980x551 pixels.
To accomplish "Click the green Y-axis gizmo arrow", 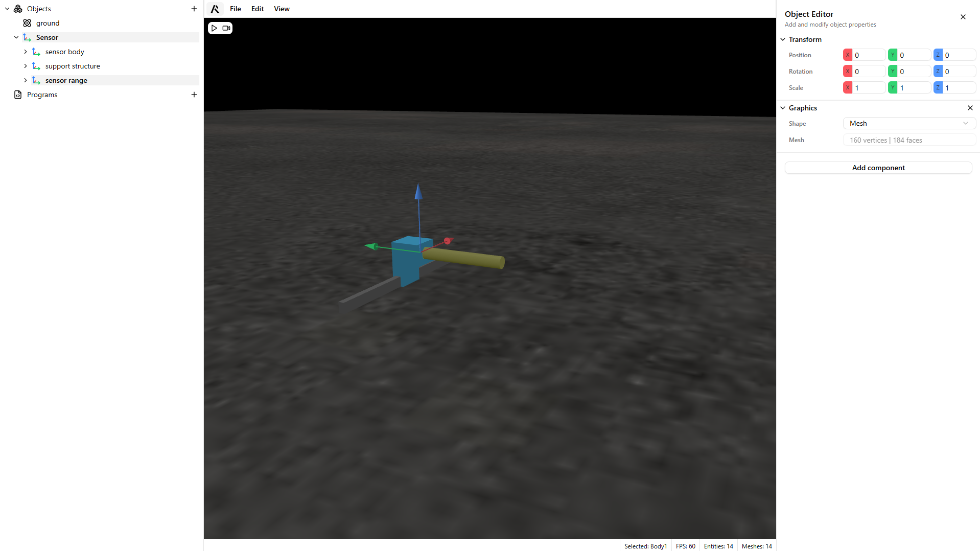I will pos(371,246).
